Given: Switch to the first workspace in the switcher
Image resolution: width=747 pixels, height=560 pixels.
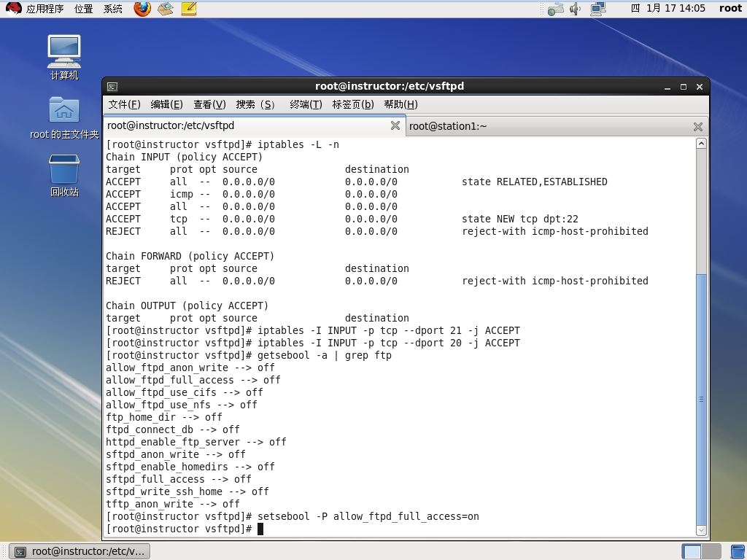Looking at the screenshot, I should tap(692, 551).
